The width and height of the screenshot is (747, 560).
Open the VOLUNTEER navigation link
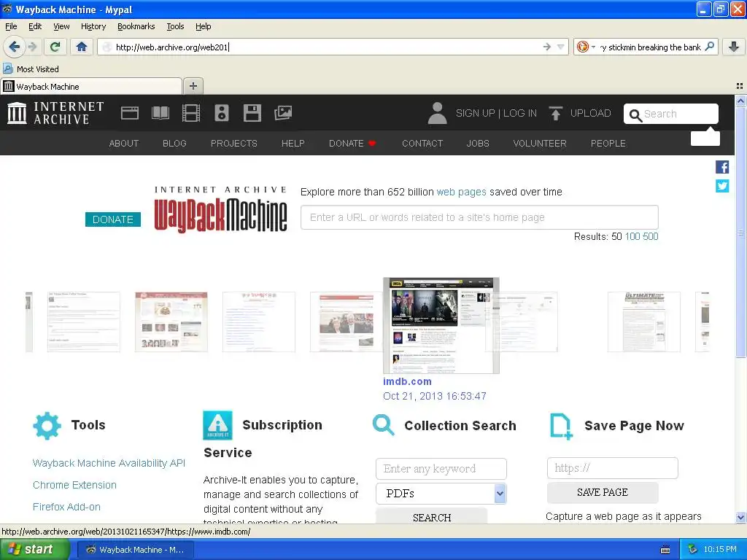[540, 144]
